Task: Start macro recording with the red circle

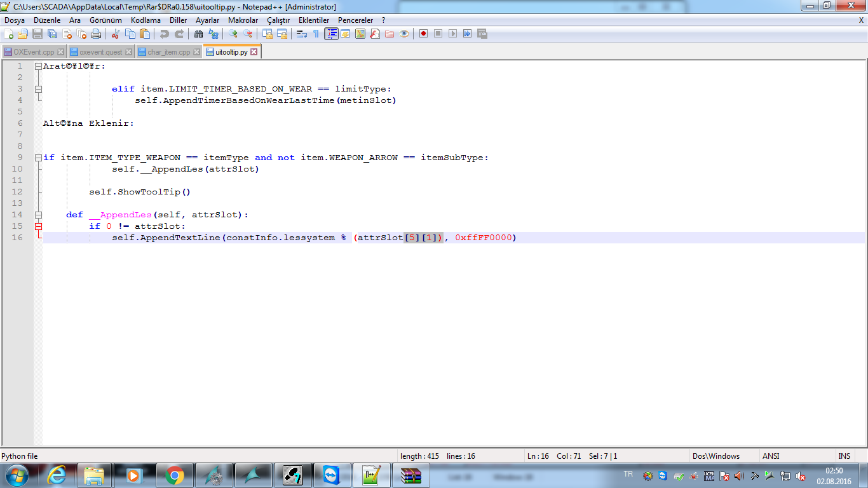Action: point(423,34)
